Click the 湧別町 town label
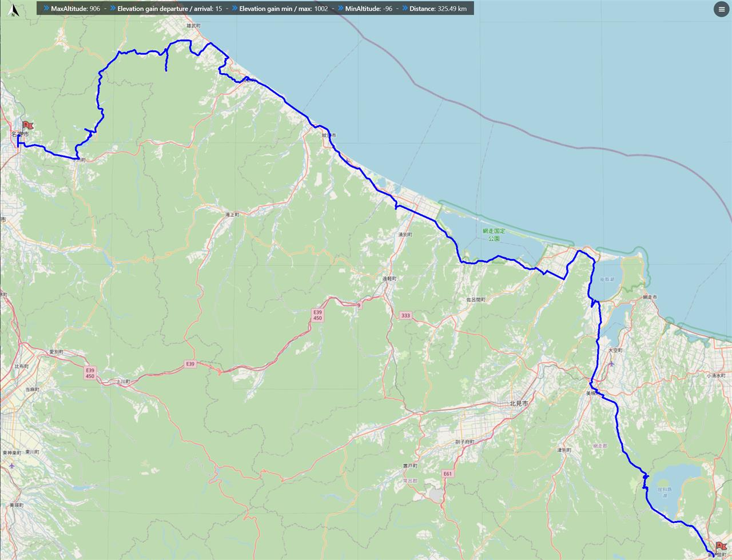Viewport: 732px width, 560px height. tap(405, 235)
